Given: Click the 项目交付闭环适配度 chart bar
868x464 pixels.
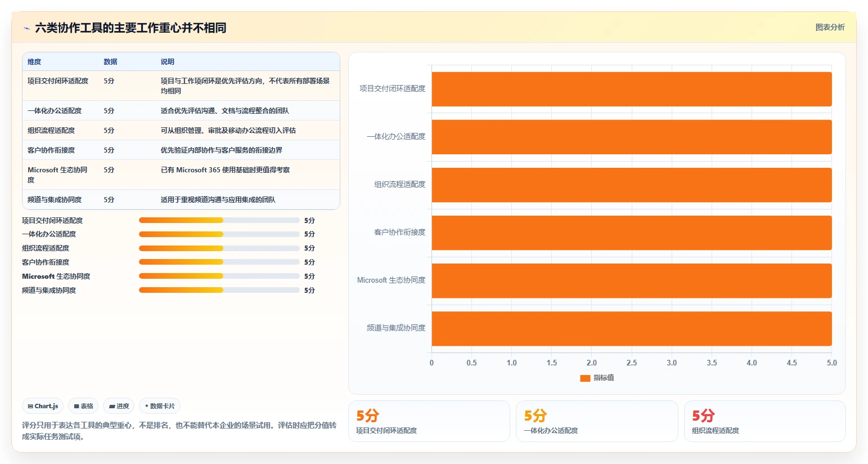Looking at the screenshot, I should click(632, 89).
